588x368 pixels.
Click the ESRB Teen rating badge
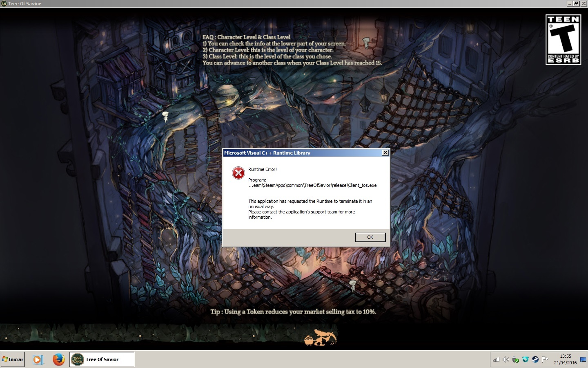pyautogui.click(x=563, y=40)
